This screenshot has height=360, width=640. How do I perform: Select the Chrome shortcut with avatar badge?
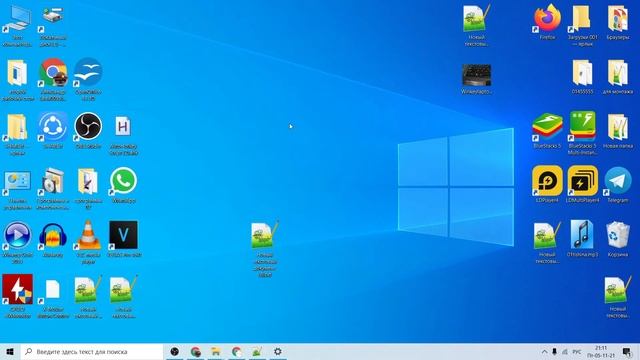[x=53, y=73]
